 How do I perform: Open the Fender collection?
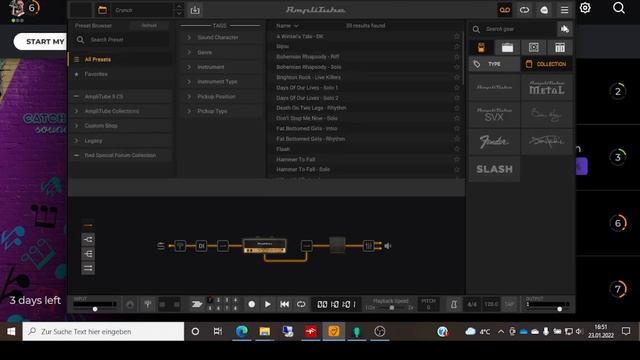(x=494, y=141)
